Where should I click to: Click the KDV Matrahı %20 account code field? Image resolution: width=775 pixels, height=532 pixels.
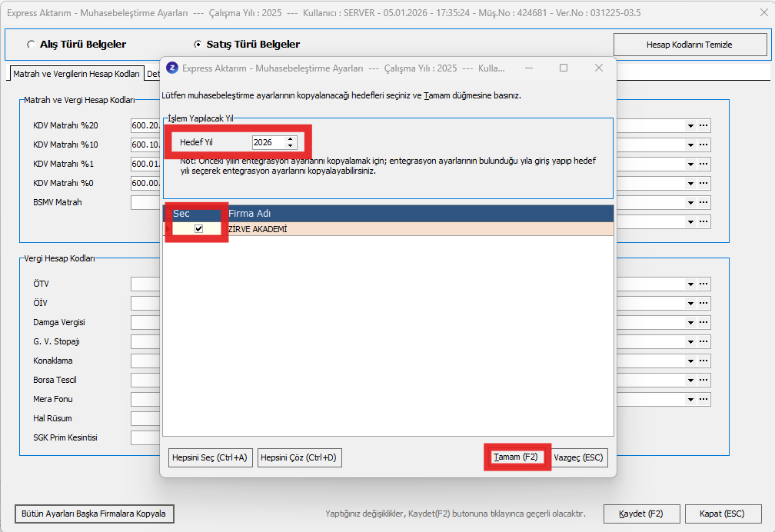pos(145,125)
